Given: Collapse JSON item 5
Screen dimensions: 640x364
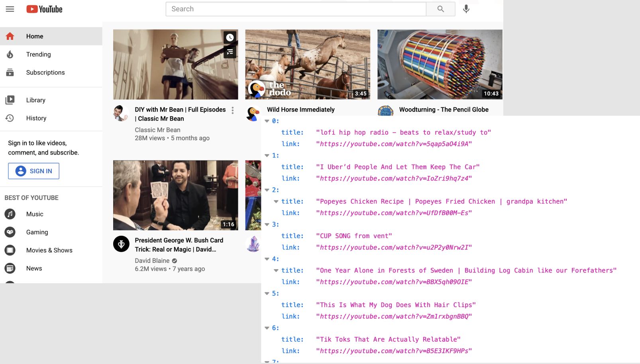Looking at the screenshot, I should tap(267, 294).
